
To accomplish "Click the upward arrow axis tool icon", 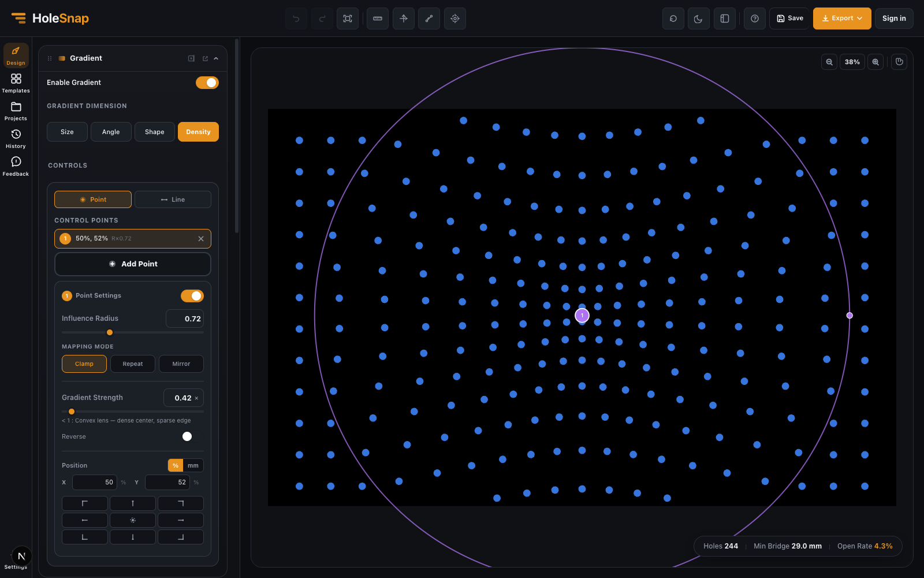I will tap(404, 18).
